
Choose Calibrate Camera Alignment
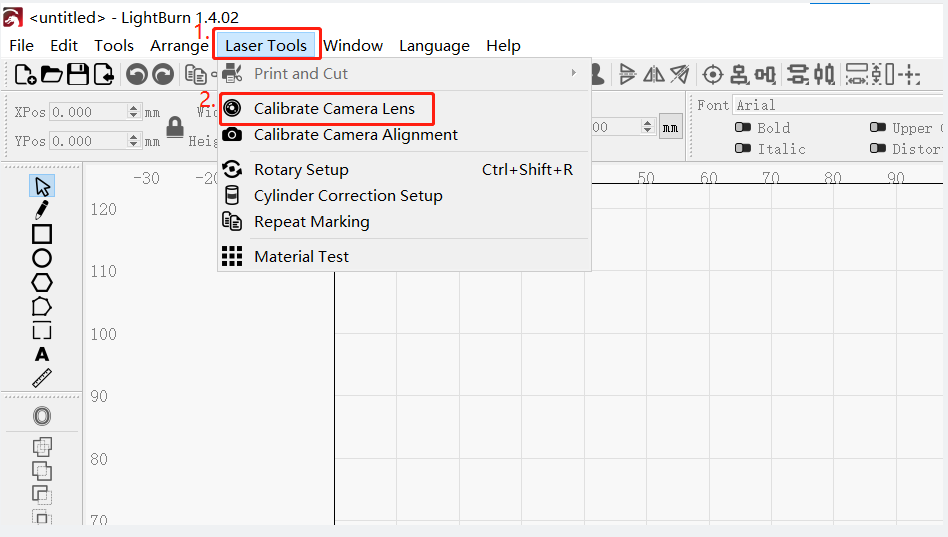[404, 135]
